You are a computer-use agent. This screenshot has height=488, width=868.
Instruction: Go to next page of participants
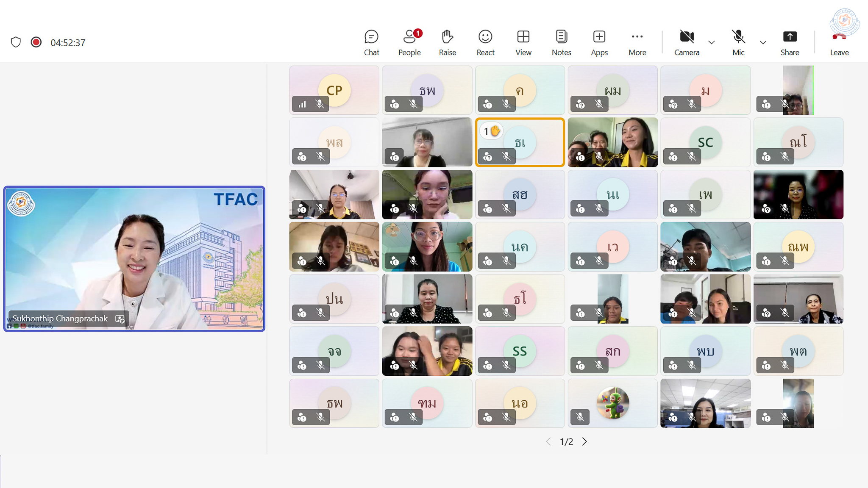pos(584,441)
